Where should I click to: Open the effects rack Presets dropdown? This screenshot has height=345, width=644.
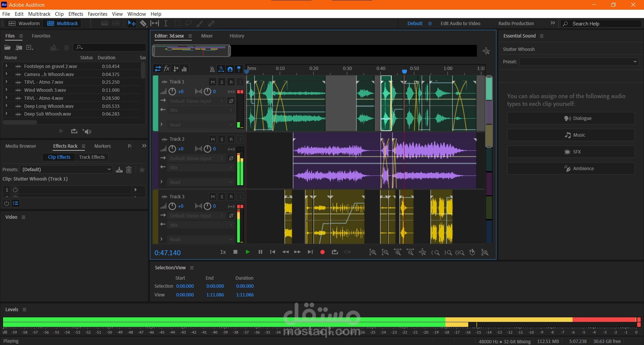66,169
